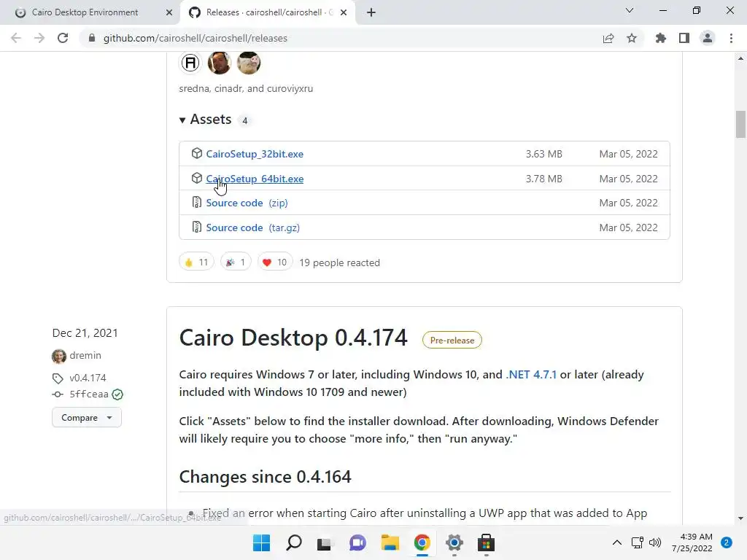Viewport: 747px width, 560px height.
Task: Open dremin author profile link
Action: click(x=85, y=355)
